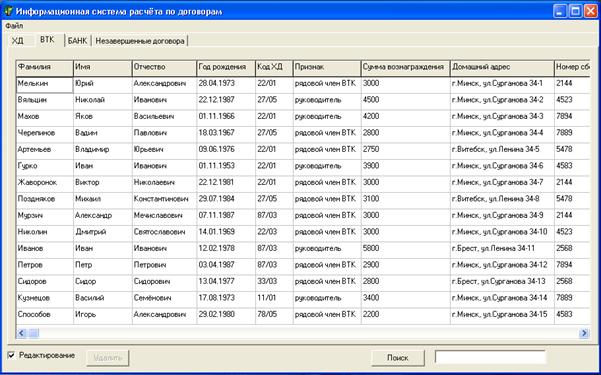Click the horizontal scrollbar right arrow
The width and height of the screenshot is (601, 375).
[x=584, y=333]
